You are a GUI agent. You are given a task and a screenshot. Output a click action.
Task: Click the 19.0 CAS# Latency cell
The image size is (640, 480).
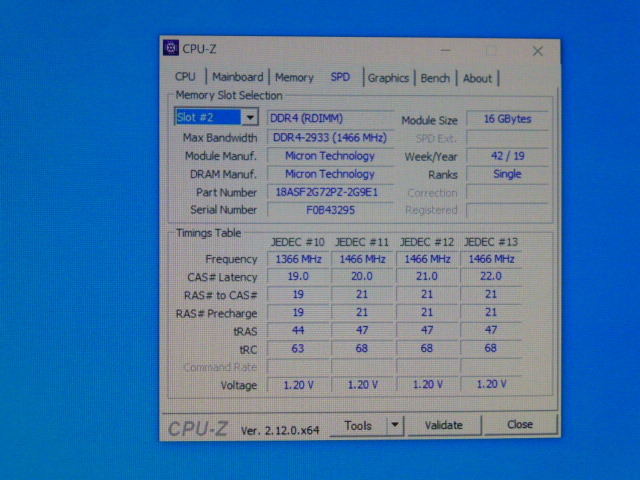(298, 277)
